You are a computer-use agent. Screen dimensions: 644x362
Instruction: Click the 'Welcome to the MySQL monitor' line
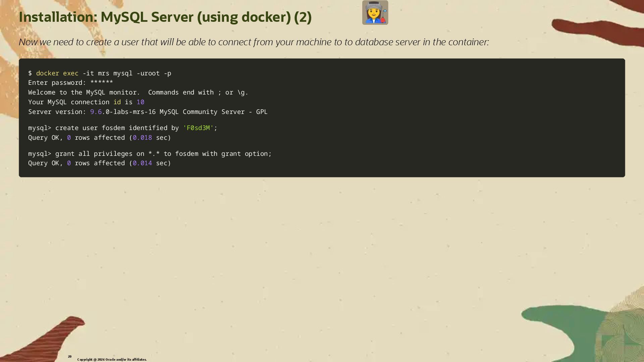coord(84,93)
